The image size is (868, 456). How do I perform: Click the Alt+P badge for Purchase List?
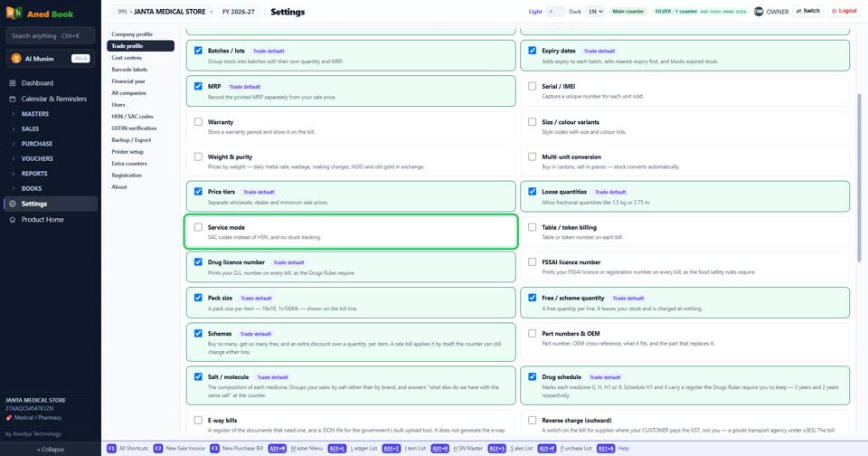pyautogui.click(x=547, y=448)
